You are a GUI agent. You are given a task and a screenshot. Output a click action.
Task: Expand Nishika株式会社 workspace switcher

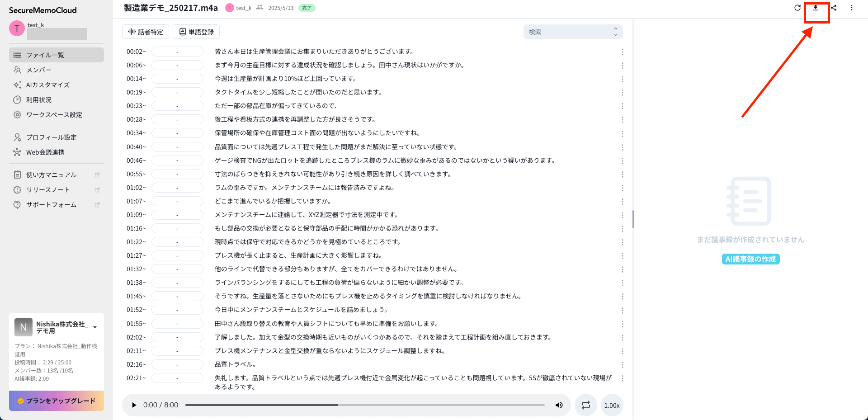coord(95,327)
